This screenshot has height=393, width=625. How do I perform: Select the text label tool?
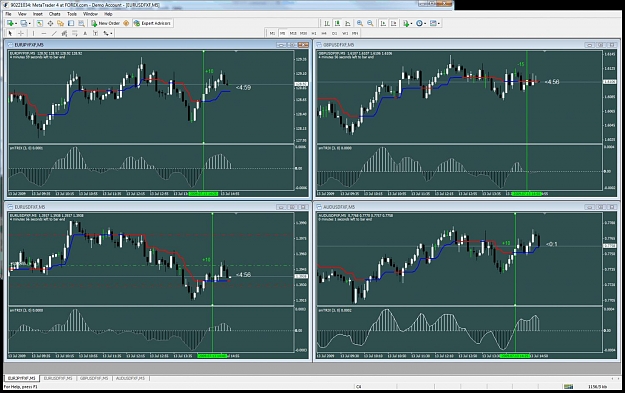(95, 33)
